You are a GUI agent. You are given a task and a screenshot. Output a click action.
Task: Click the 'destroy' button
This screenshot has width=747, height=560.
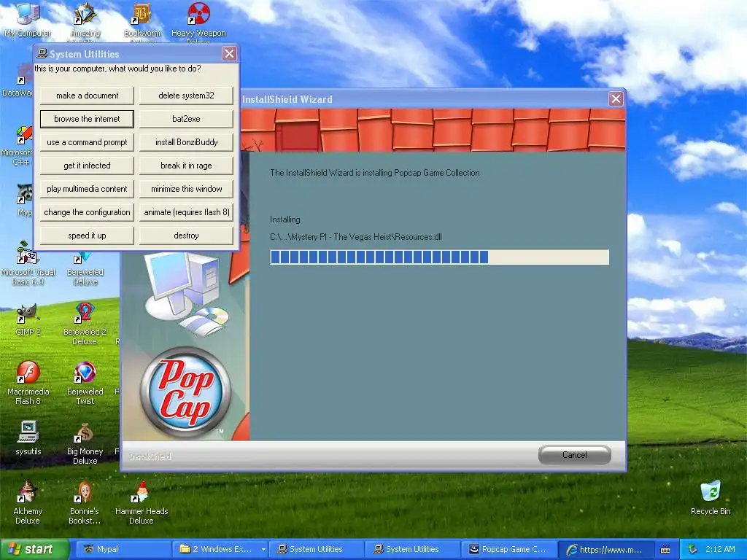(x=186, y=236)
